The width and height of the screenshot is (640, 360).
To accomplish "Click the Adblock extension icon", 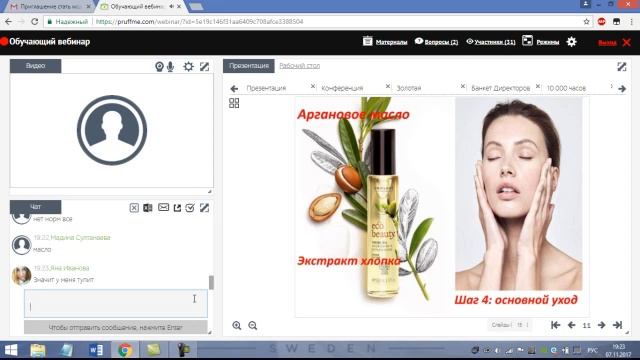I will click(602, 22).
